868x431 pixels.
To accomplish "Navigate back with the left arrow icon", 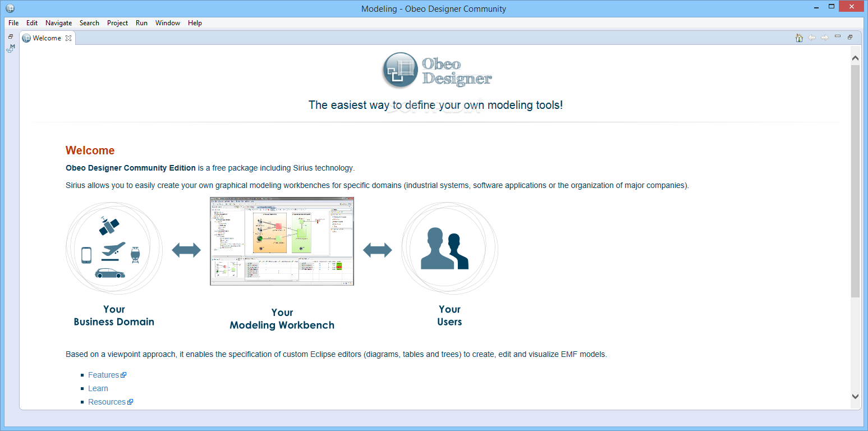I will [x=812, y=38].
